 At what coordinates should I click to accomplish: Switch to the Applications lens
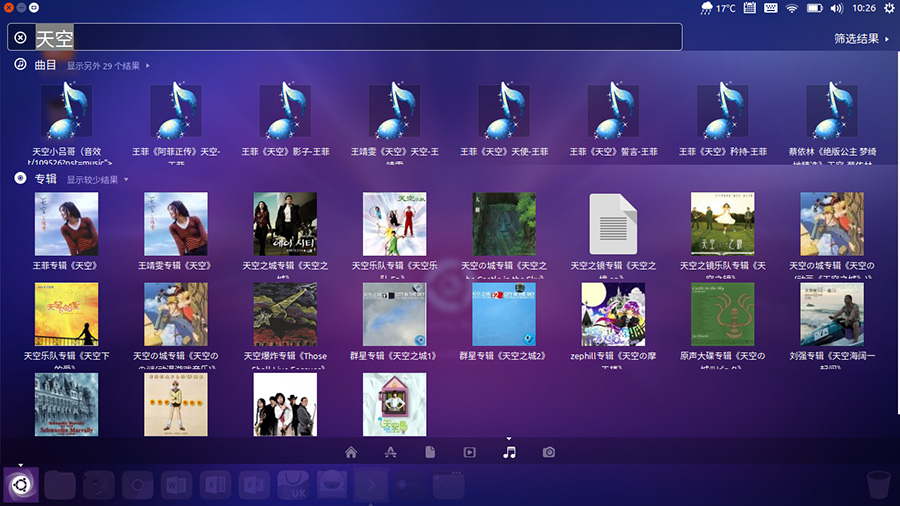coord(390,453)
